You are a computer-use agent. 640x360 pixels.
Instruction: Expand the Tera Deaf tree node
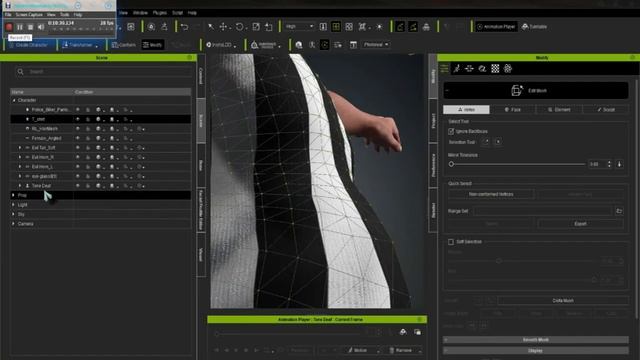coord(20,186)
